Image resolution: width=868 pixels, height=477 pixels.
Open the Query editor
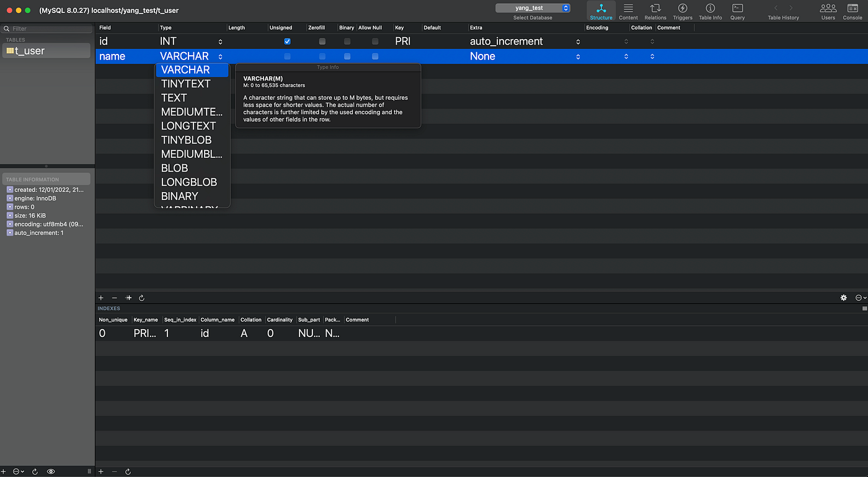(737, 11)
